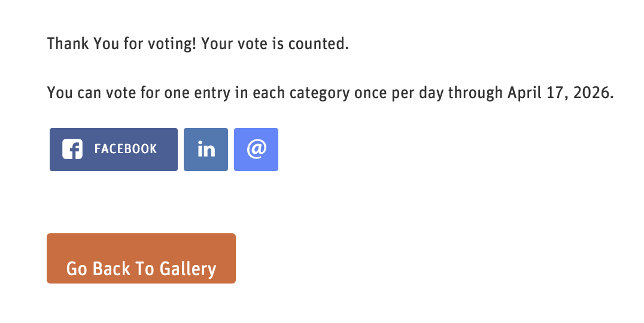Click the word FACEBOOK on the share button
The width and height of the screenshot is (644, 323).
[126, 149]
